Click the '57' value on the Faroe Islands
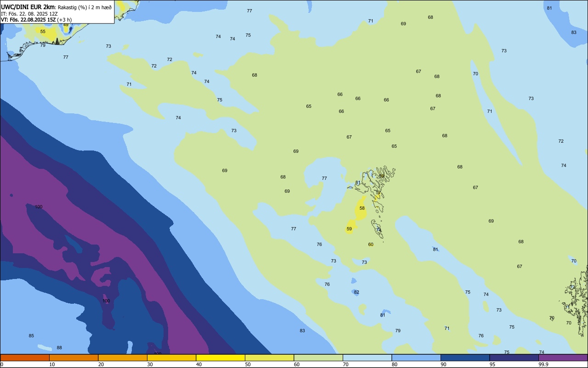The width and height of the screenshot is (588, 368). pos(379,193)
